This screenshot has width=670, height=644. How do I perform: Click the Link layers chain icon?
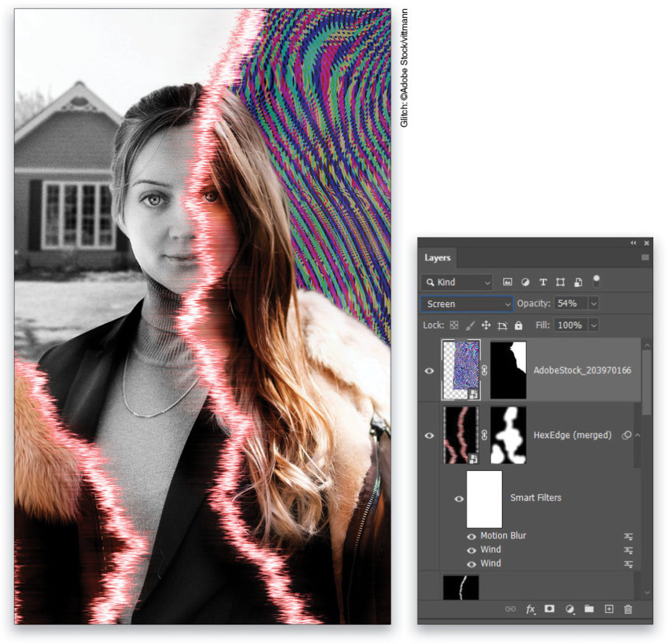(x=511, y=609)
